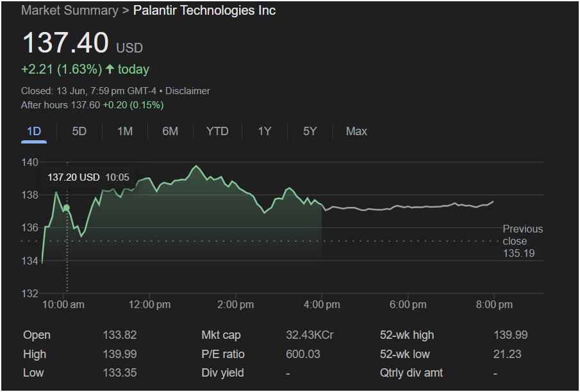Click the Palantir Technologies Inc title
Viewport: 580px width, 392px height.
tap(204, 10)
